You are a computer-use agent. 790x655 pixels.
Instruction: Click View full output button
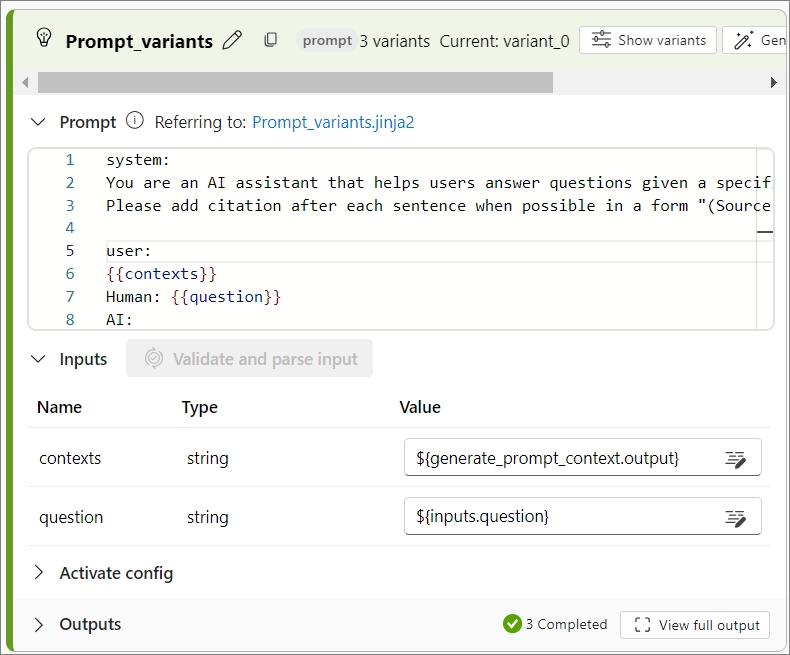click(695, 625)
